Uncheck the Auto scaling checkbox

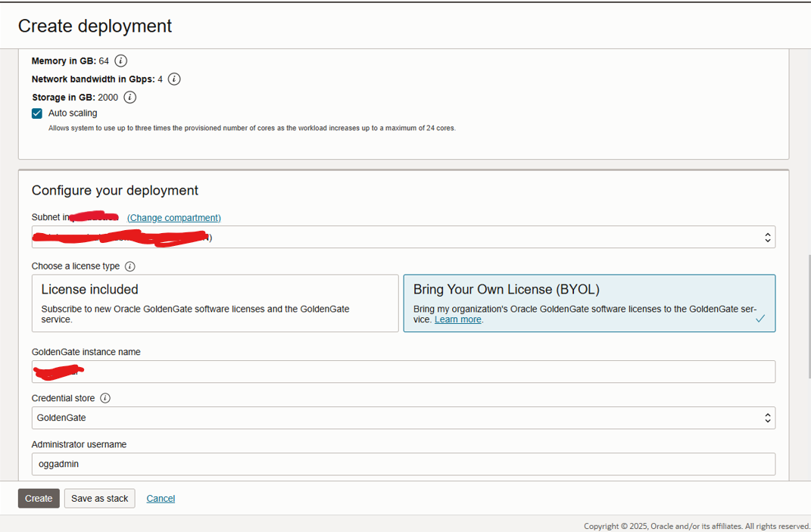coord(36,114)
